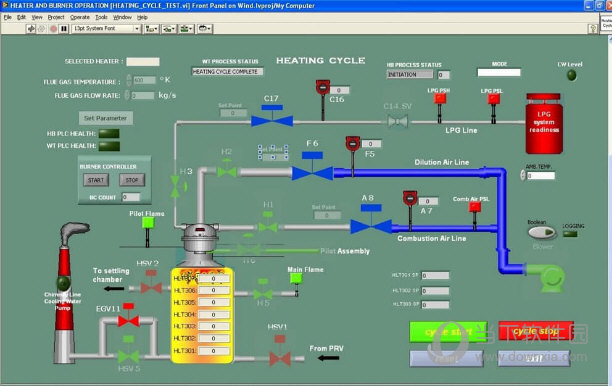Click the LPG PSH red pressure switch
This screenshot has height=386, width=612.
tap(440, 98)
